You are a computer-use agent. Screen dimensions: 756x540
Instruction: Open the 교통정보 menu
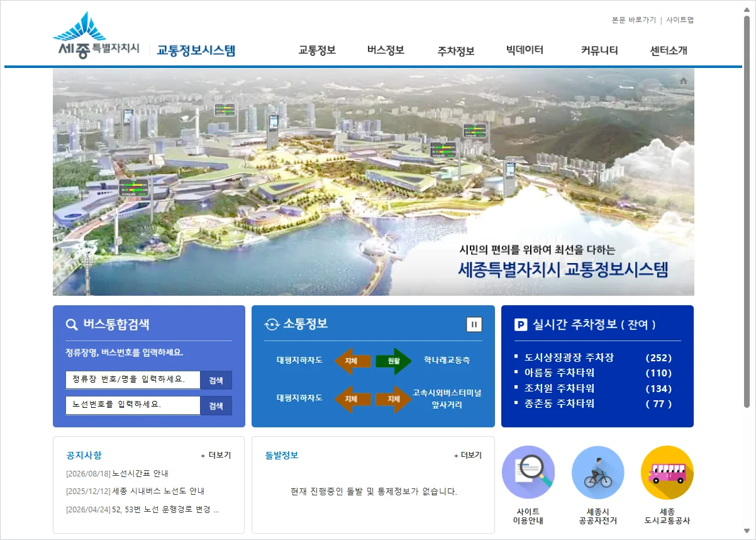tap(317, 50)
